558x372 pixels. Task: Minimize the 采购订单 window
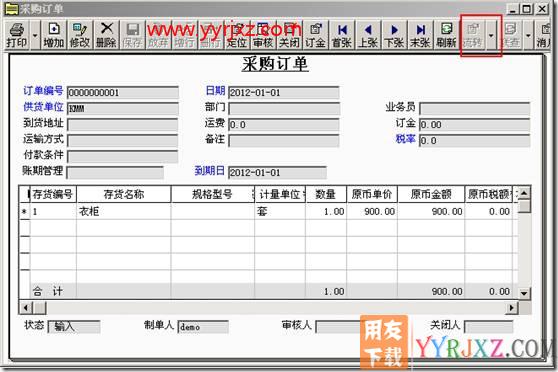[512, 9]
